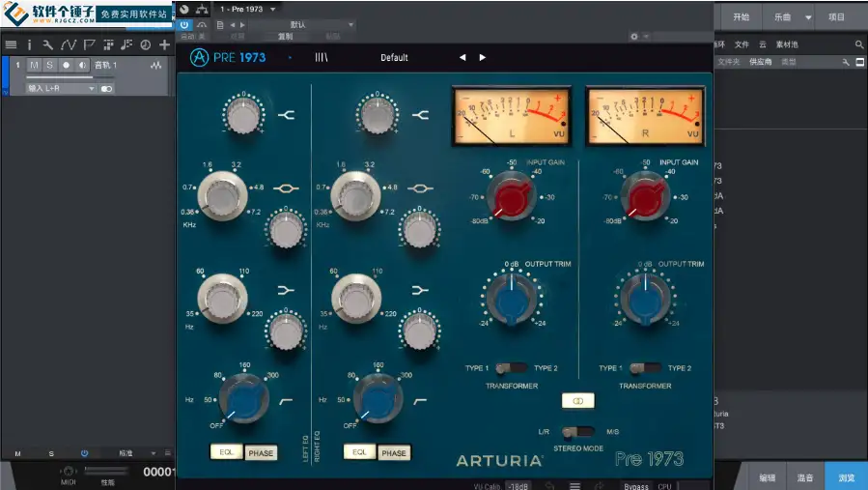
Task: Open the marker track flag icon
Action: pos(89,44)
